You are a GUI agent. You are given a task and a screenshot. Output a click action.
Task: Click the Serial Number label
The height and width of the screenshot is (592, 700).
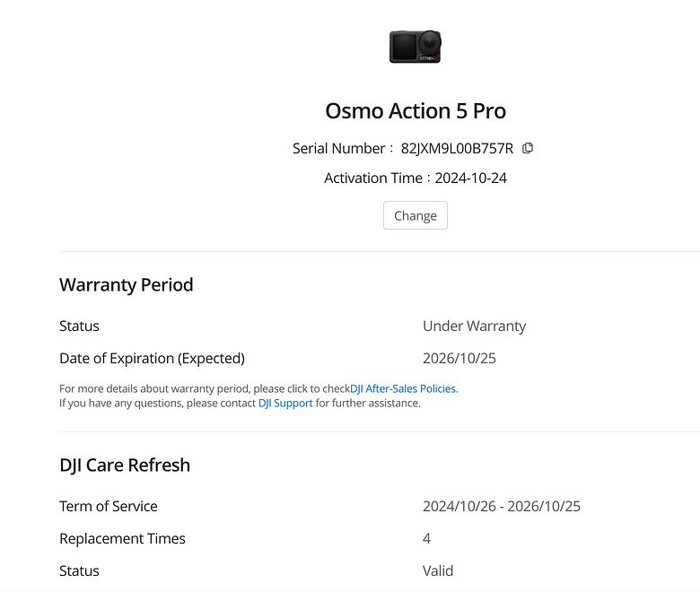coord(339,148)
